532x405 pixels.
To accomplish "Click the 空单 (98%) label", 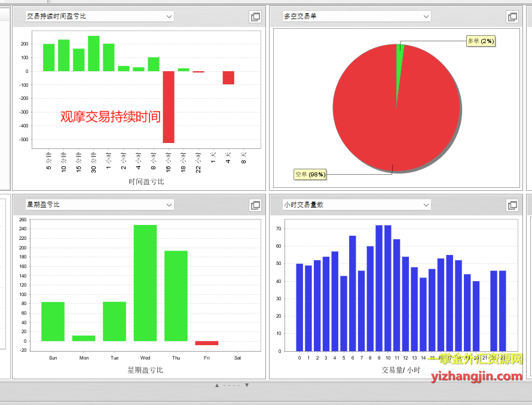I will (x=310, y=175).
